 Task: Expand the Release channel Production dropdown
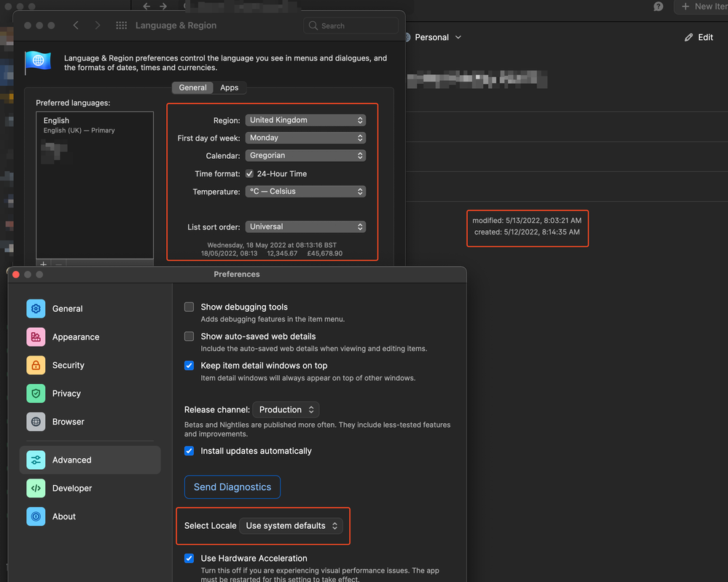pos(286,409)
